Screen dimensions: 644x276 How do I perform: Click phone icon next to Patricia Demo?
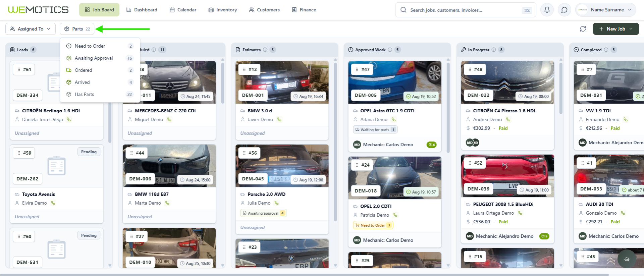coord(395,215)
